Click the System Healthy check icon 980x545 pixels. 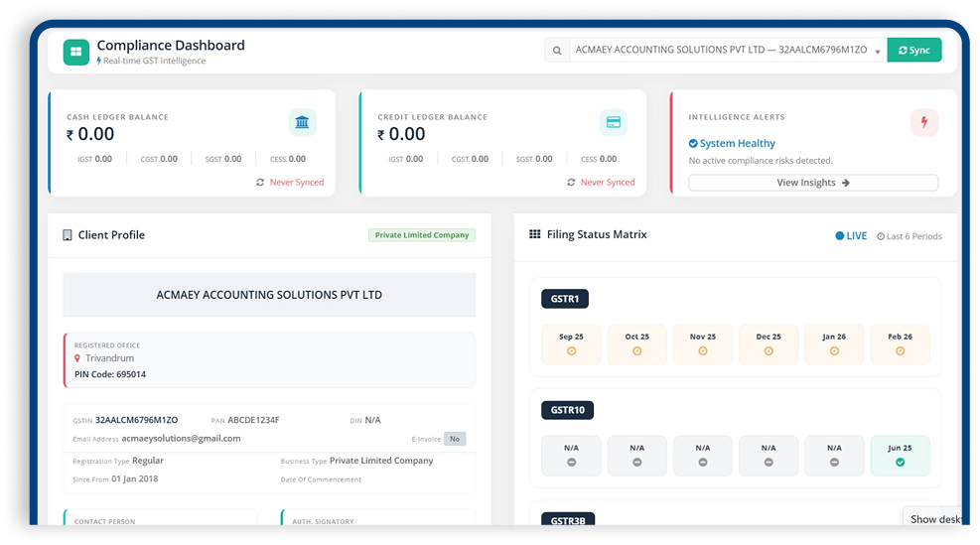click(x=692, y=144)
